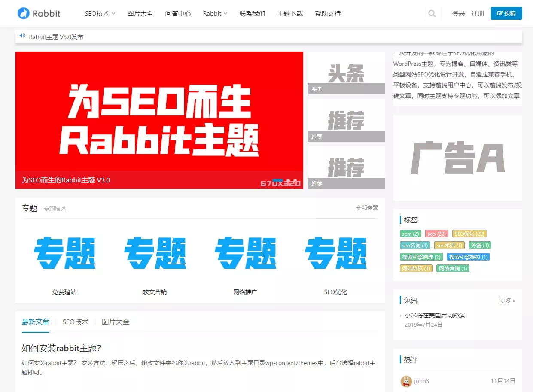
Task: Click the announcement speaker icon
Action: [22, 36]
